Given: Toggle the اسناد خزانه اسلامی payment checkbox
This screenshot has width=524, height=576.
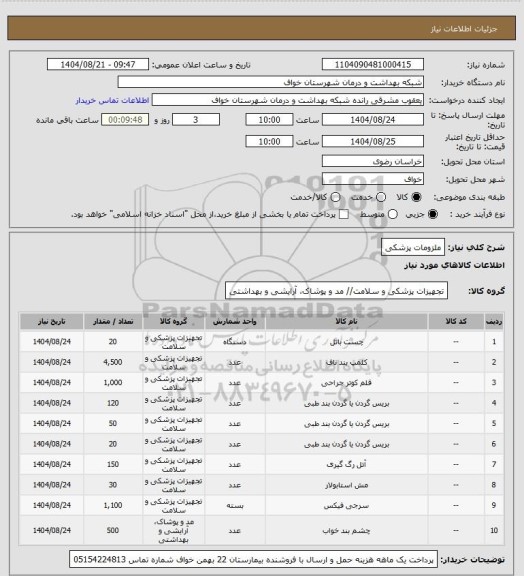Looking at the screenshot, I should pos(344,214).
